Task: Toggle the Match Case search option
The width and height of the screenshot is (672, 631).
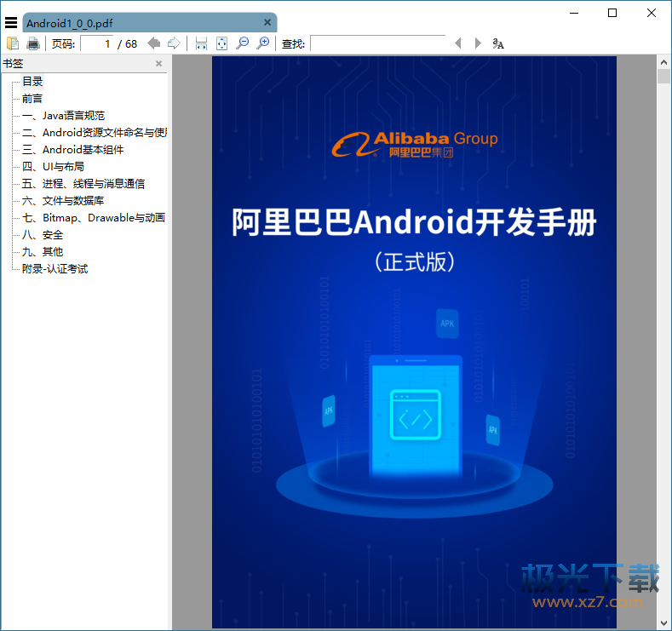Action: pyautogui.click(x=499, y=43)
